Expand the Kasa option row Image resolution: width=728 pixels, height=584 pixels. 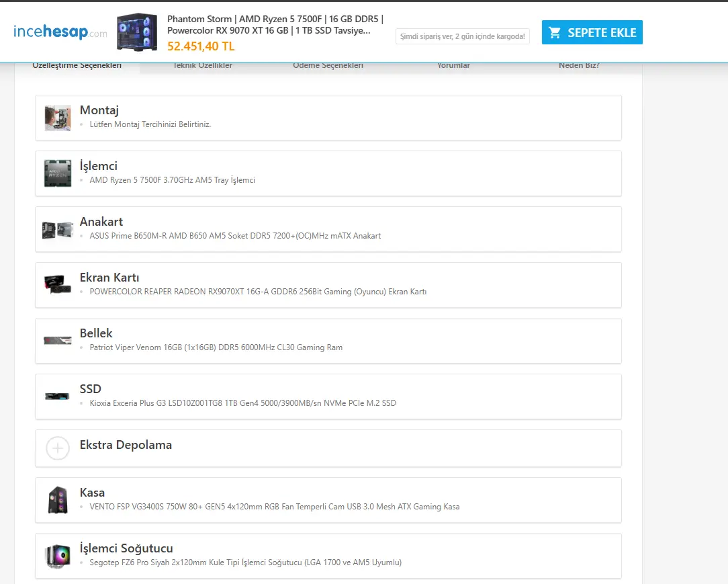[x=328, y=500]
